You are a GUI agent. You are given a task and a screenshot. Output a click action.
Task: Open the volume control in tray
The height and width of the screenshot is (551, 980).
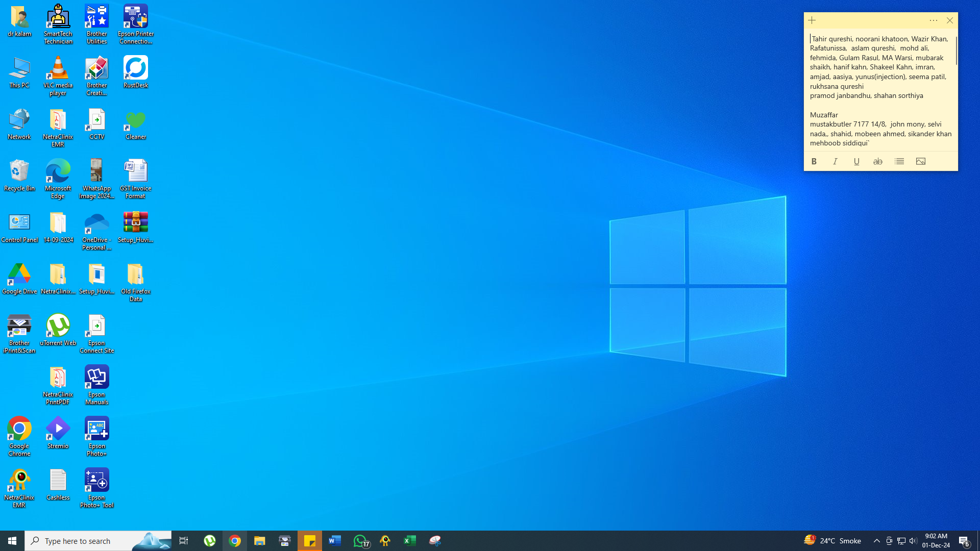tap(913, 541)
